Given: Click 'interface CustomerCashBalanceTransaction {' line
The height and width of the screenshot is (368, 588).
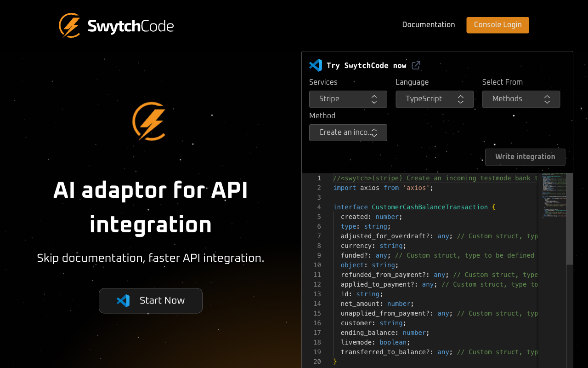Looking at the screenshot, I should (414, 207).
